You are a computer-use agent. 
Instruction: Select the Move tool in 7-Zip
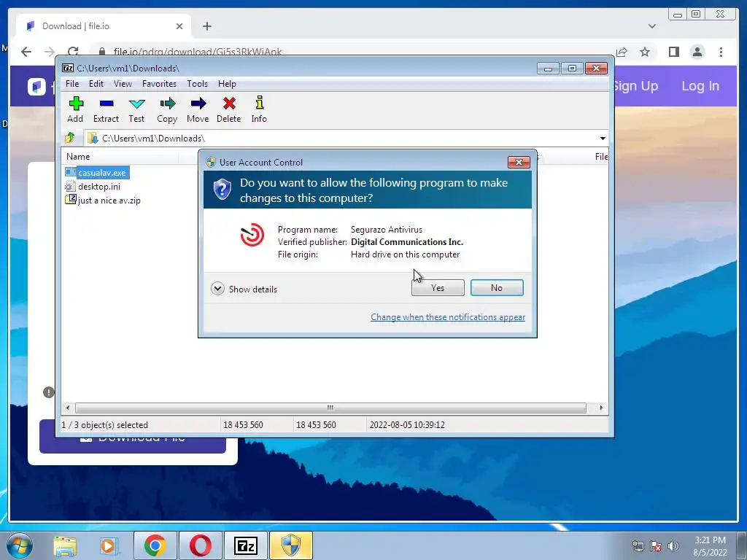(198, 110)
